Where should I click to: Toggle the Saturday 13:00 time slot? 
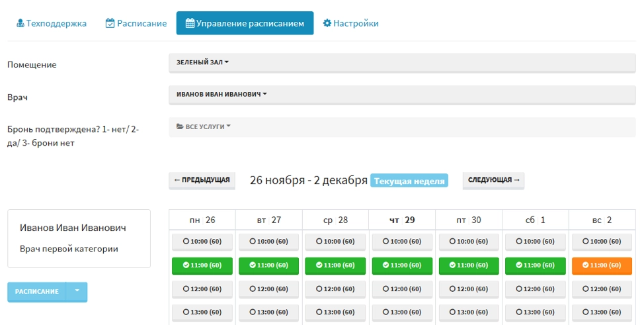pyautogui.click(x=536, y=312)
